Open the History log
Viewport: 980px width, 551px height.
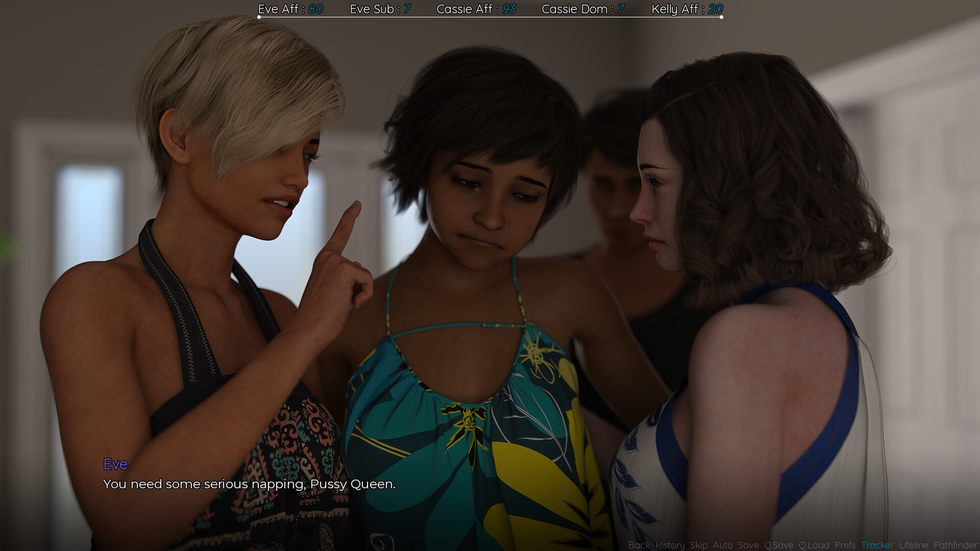pyautogui.click(x=670, y=545)
